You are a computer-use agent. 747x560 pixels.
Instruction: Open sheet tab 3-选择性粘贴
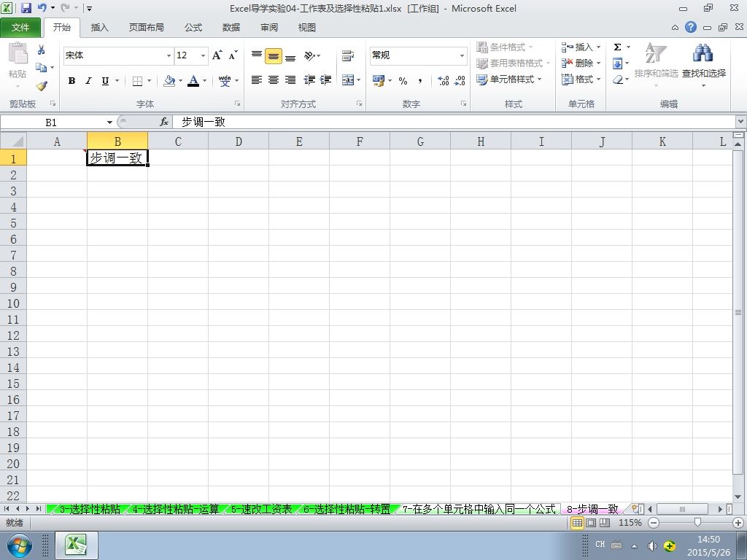coord(90,509)
